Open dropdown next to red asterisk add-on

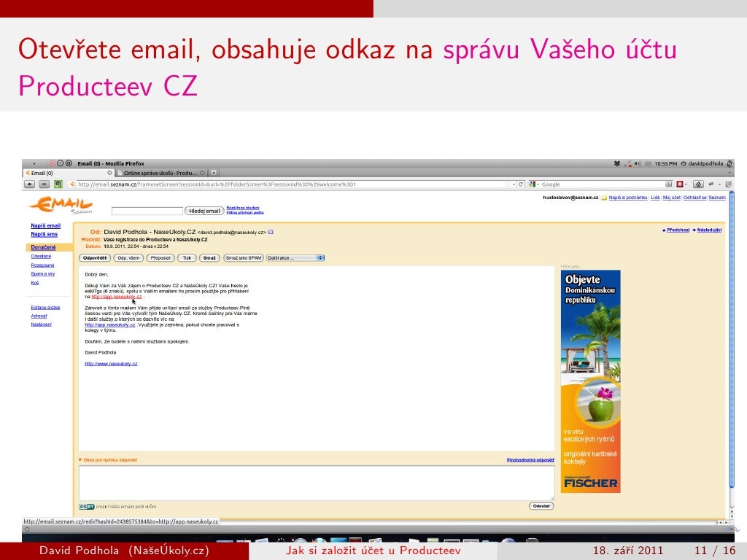click(x=686, y=184)
